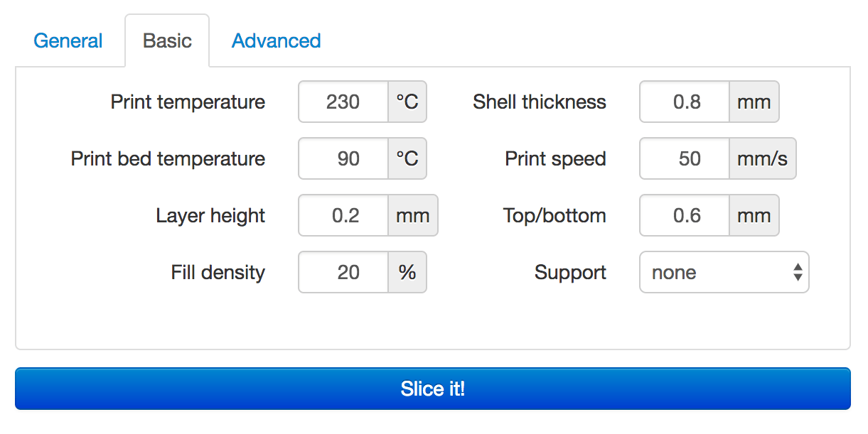Select the Layer height value field

(342, 215)
